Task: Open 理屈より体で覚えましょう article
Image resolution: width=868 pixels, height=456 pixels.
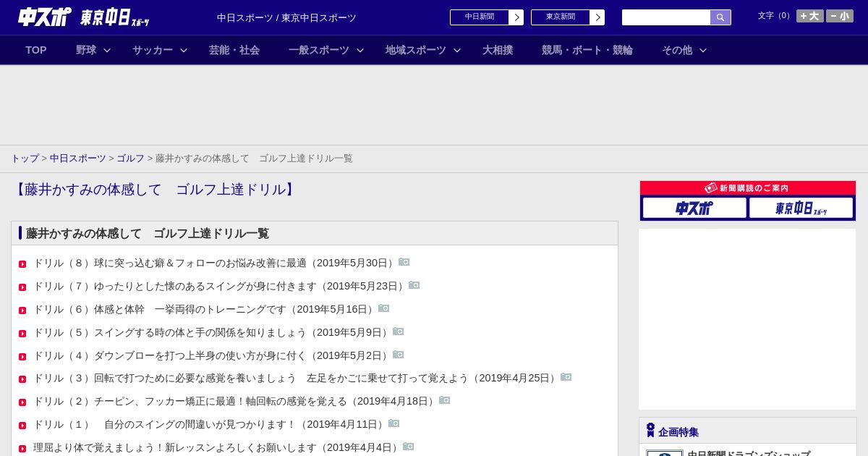Action: pos(218,448)
